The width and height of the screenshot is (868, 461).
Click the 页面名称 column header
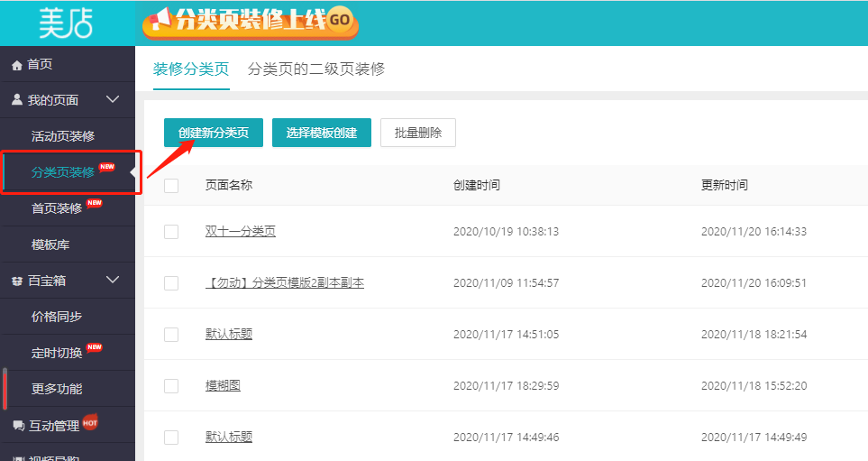coord(229,185)
